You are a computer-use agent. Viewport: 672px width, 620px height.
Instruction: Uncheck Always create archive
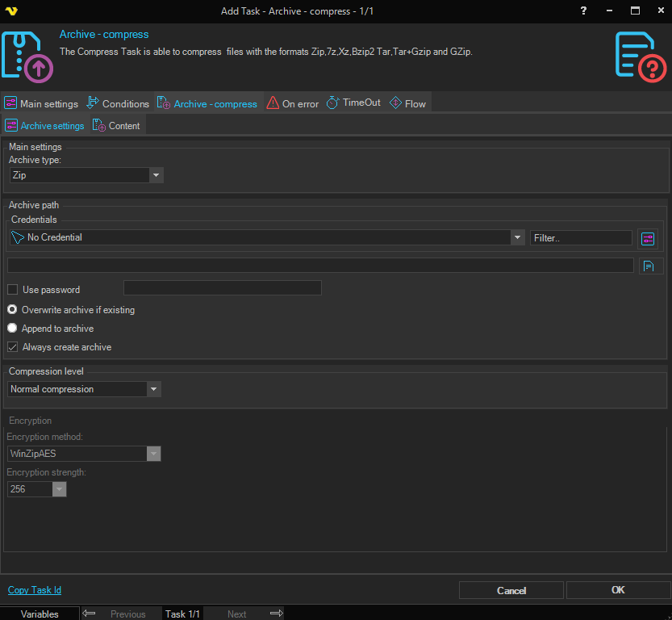(13, 347)
